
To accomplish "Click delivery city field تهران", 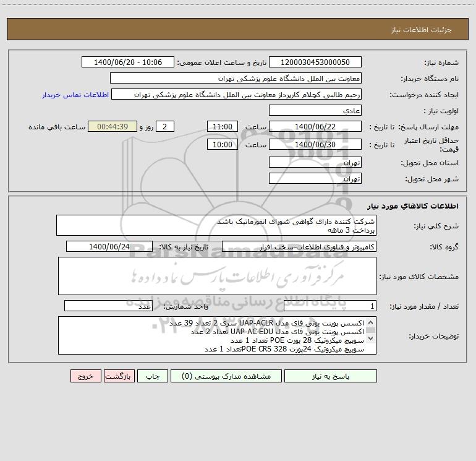I will tap(315, 178).
